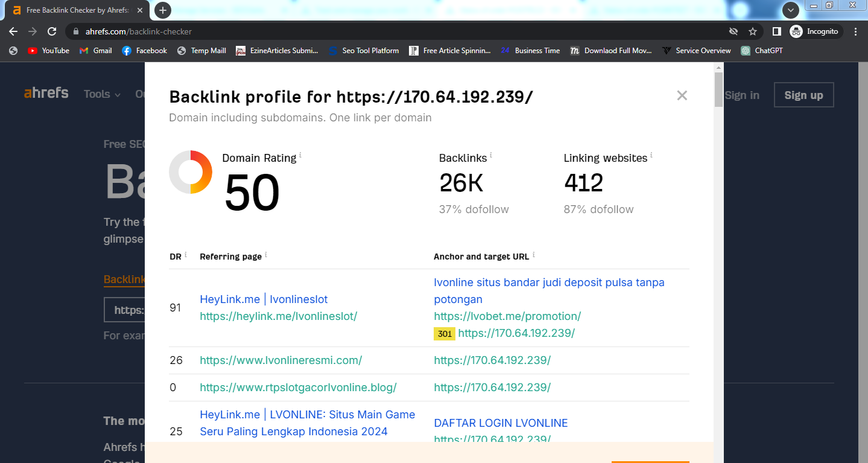Expand the Tools menu in Ahrefs header
868x463 pixels.
[x=102, y=94]
